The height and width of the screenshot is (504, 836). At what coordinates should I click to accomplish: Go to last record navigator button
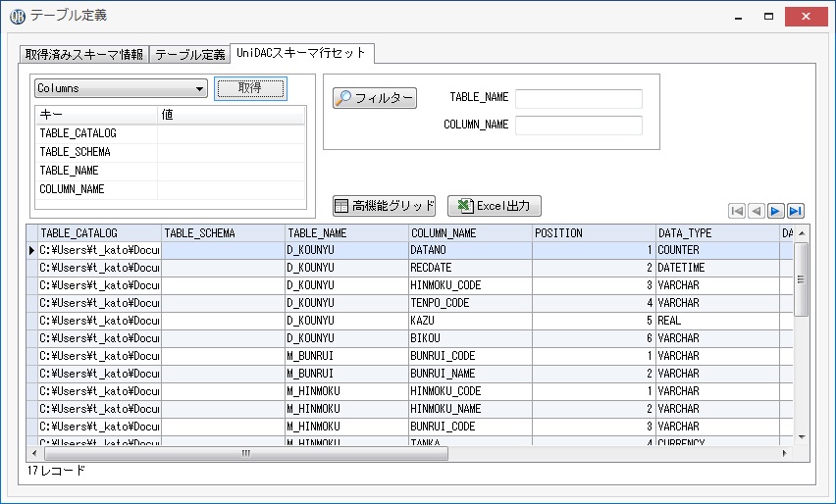796,211
